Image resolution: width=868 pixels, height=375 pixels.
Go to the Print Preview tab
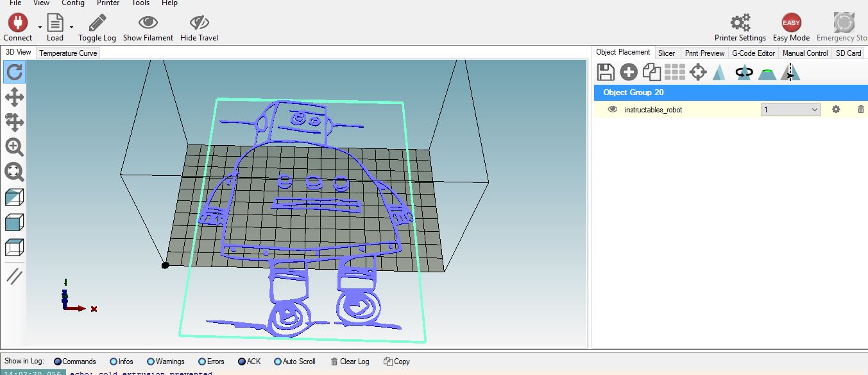[x=704, y=53]
